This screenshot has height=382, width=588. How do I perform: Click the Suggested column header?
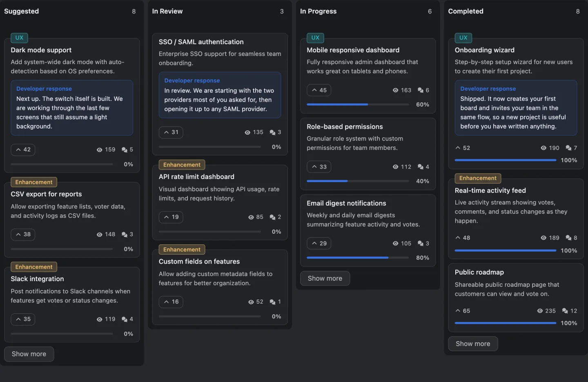click(21, 11)
